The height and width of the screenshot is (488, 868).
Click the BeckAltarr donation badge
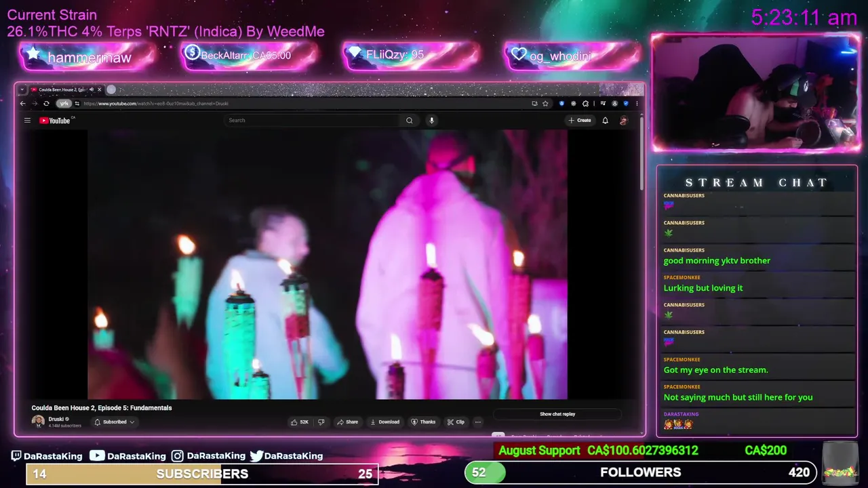point(250,56)
